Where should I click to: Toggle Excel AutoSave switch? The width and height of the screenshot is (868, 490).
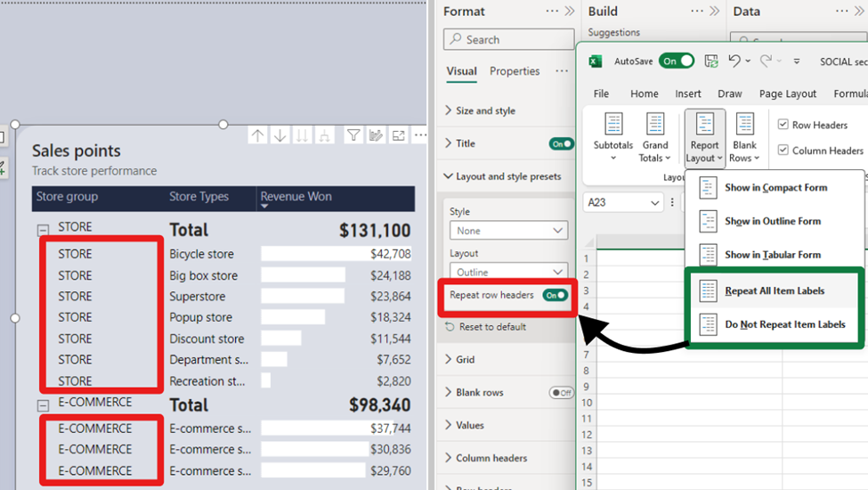[x=676, y=61]
